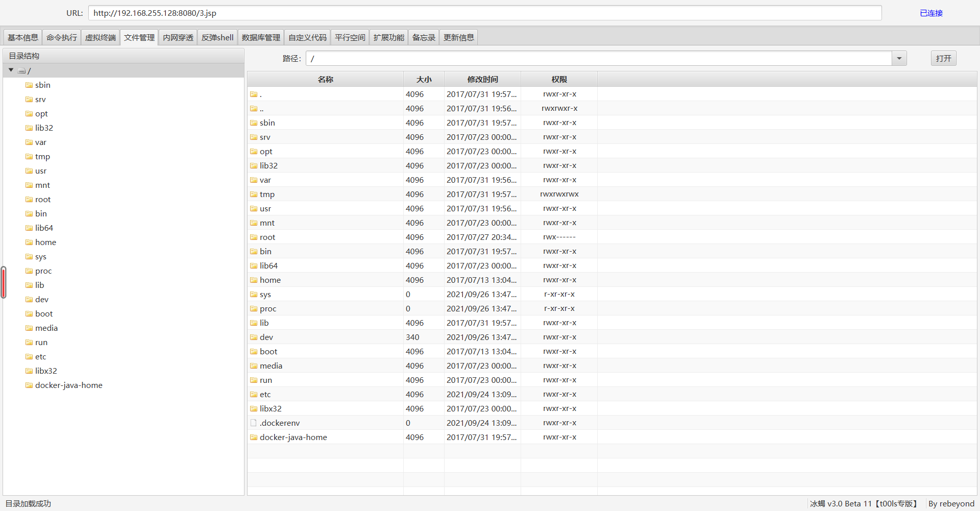Image resolution: width=980 pixels, height=511 pixels.
Task: Click the lib64 folder icon in file table
Action: (x=254, y=266)
